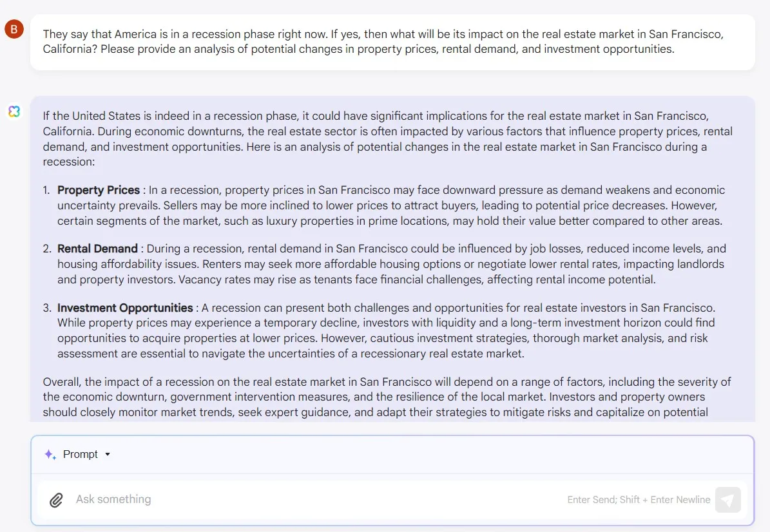
Task: Click the AI assistant logo icon
Action: coord(14,111)
